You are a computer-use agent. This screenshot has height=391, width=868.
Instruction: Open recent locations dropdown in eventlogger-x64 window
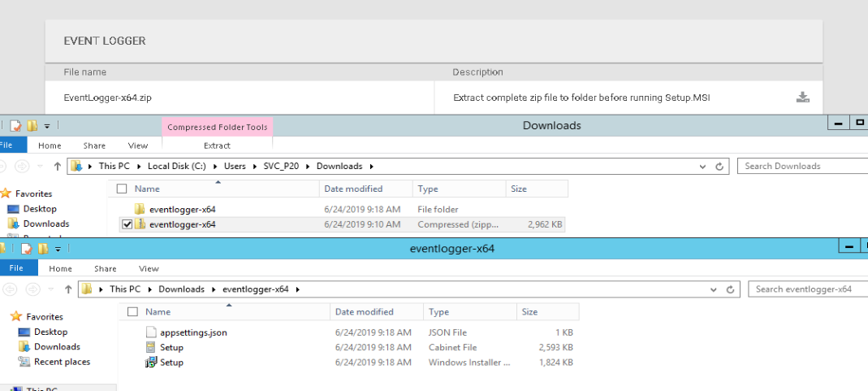click(x=52, y=289)
